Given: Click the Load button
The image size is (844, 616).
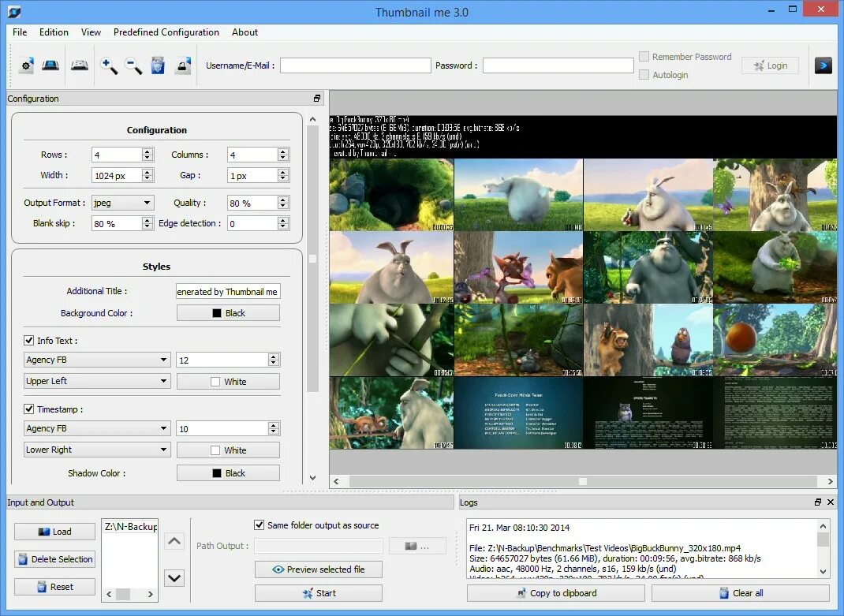Looking at the screenshot, I should (x=55, y=532).
